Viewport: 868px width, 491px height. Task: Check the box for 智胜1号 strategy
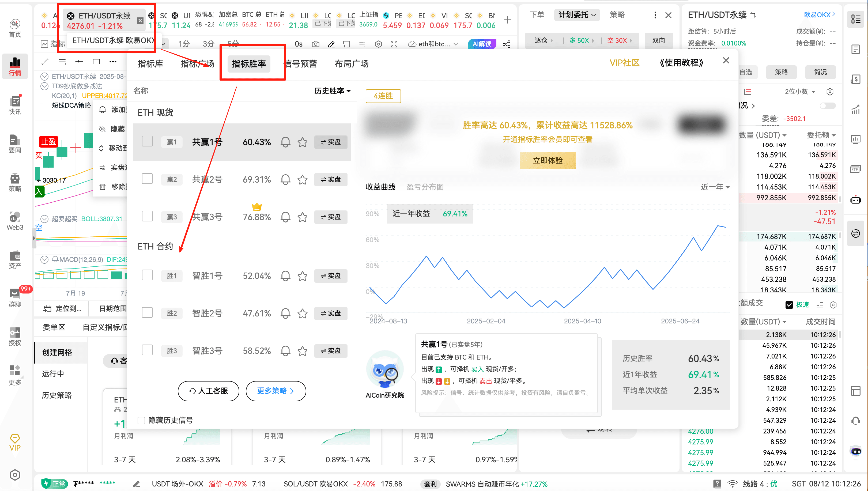[147, 275]
